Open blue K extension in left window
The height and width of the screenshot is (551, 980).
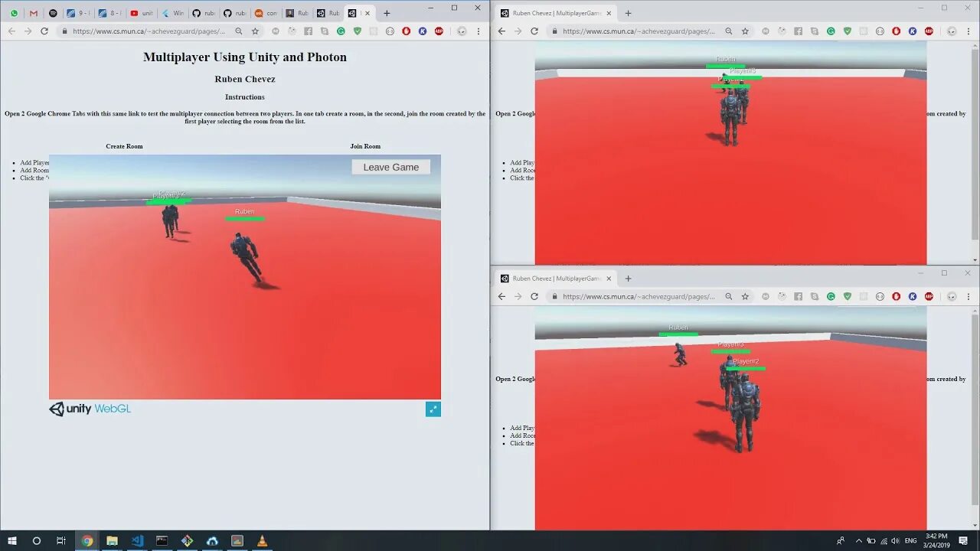[422, 31]
